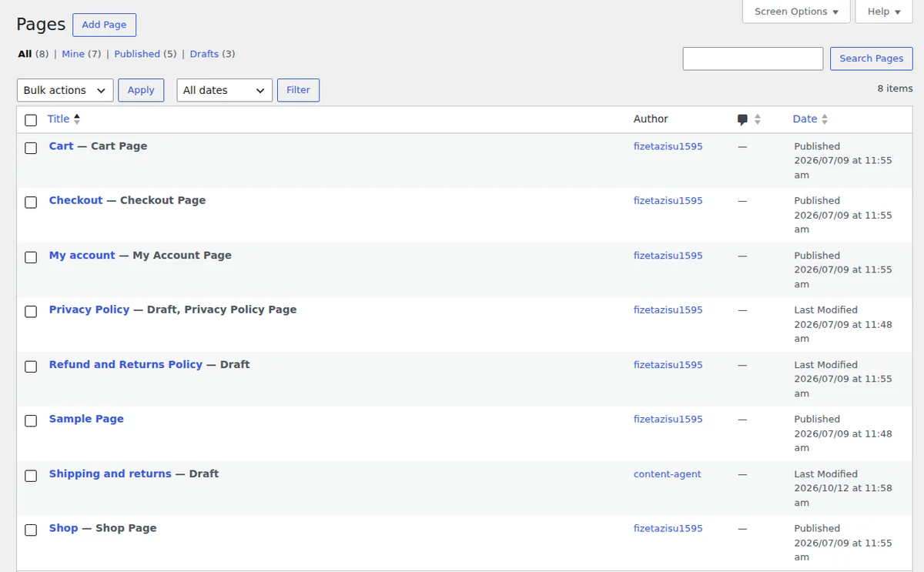This screenshot has width=924, height=572.
Task: Select the My account page checkbox
Action: pyautogui.click(x=31, y=257)
